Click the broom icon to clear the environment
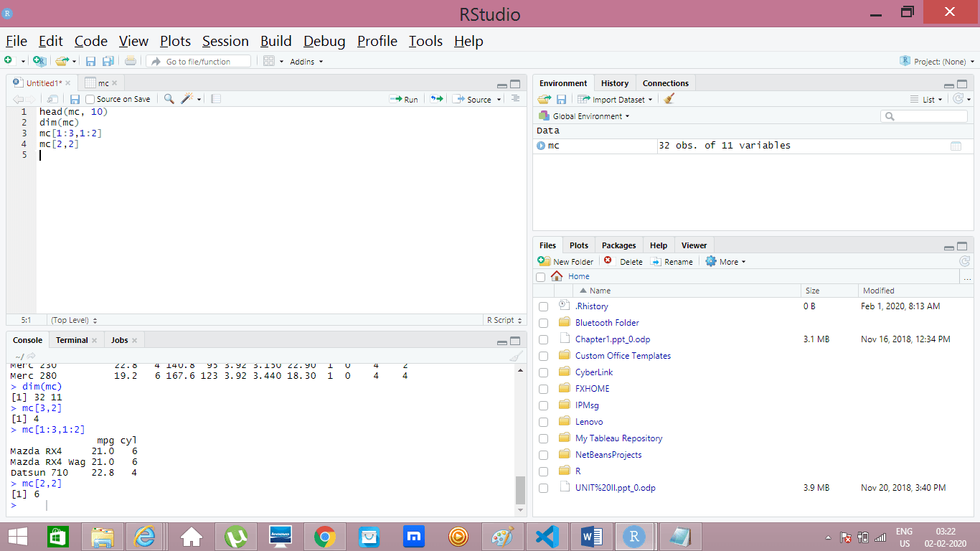This screenshot has height=551, width=980. click(x=669, y=100)
